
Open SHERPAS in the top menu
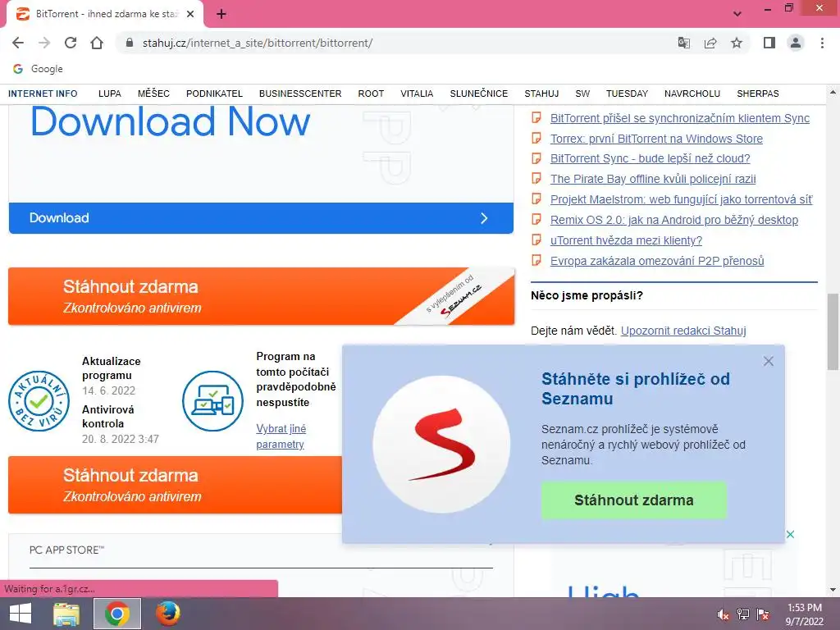[x=757, y=94]
